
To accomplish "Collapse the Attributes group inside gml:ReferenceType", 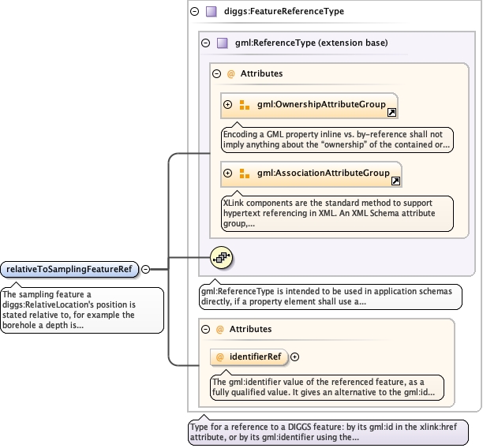I will tap(216, 73).
